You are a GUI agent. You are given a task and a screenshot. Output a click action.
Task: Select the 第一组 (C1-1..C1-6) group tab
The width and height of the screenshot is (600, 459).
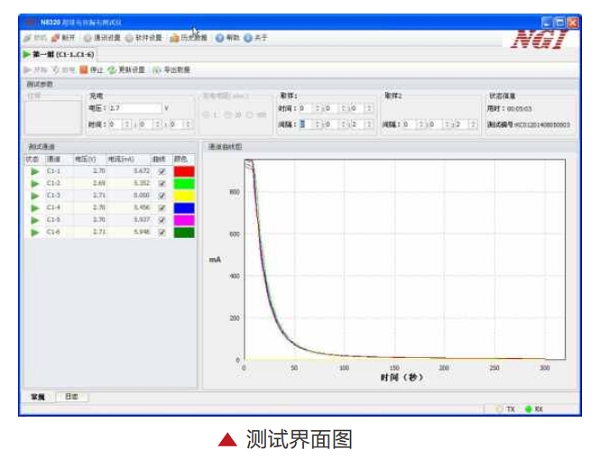[60, 54]
